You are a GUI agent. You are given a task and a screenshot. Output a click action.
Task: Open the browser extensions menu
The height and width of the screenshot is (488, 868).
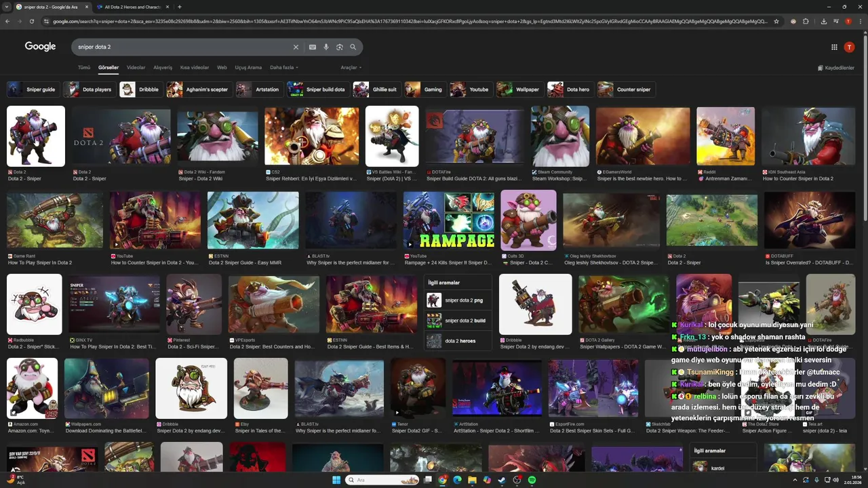coord(806,21)
